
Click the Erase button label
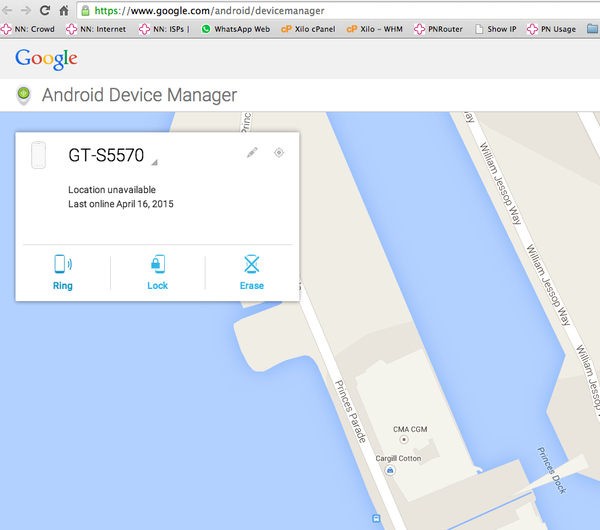[x=252, y=286]
